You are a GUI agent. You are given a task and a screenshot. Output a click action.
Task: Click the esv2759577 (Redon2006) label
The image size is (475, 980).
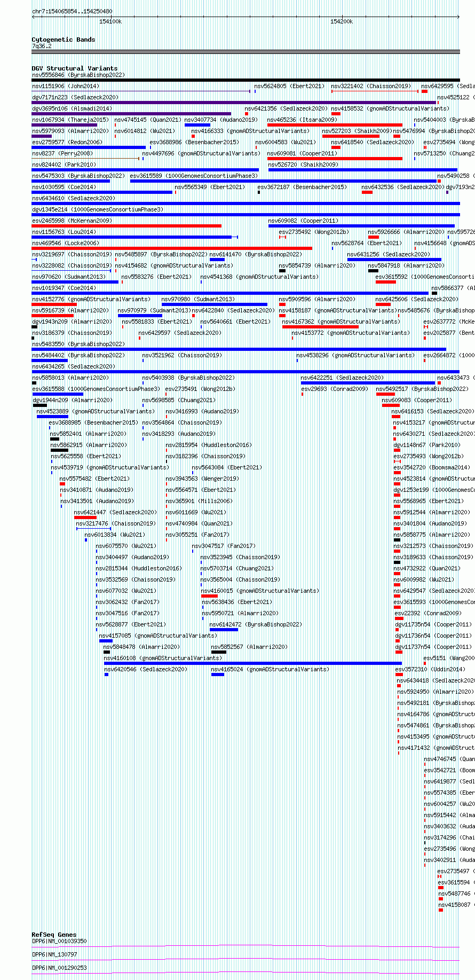tap(67, 142)
